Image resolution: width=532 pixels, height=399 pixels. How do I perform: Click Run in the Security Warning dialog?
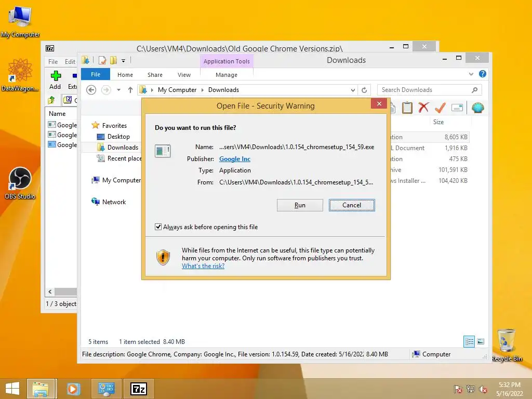click(300, 205)
